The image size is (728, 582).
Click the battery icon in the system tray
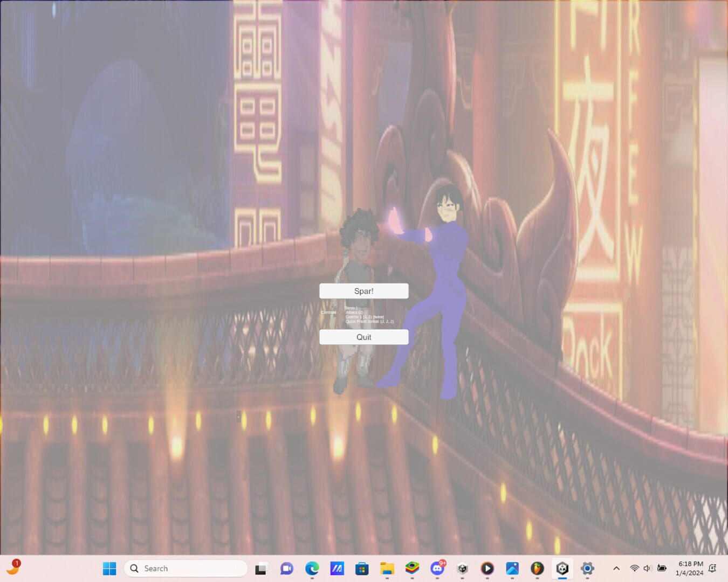point(662,568)
